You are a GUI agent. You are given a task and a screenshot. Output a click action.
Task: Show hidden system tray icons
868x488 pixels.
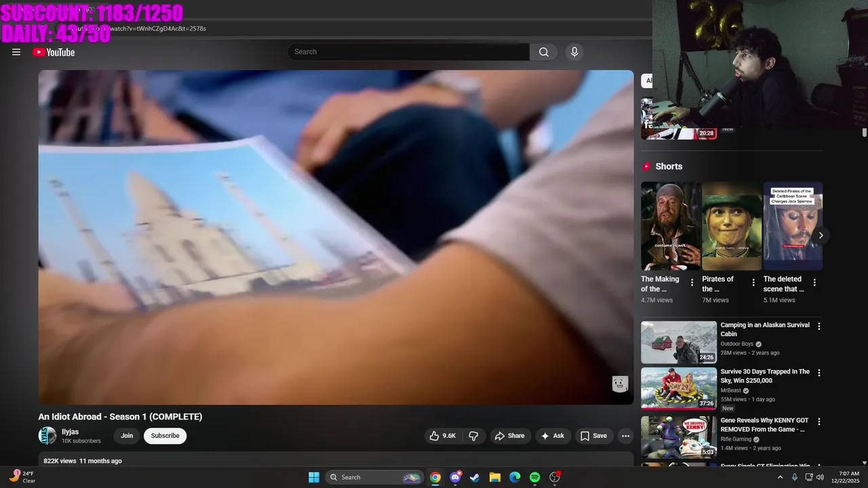click(780, 477)
